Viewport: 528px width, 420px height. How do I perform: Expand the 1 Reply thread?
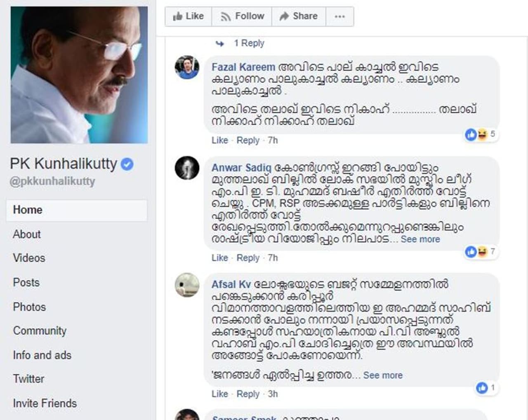[x=249, y=43]
